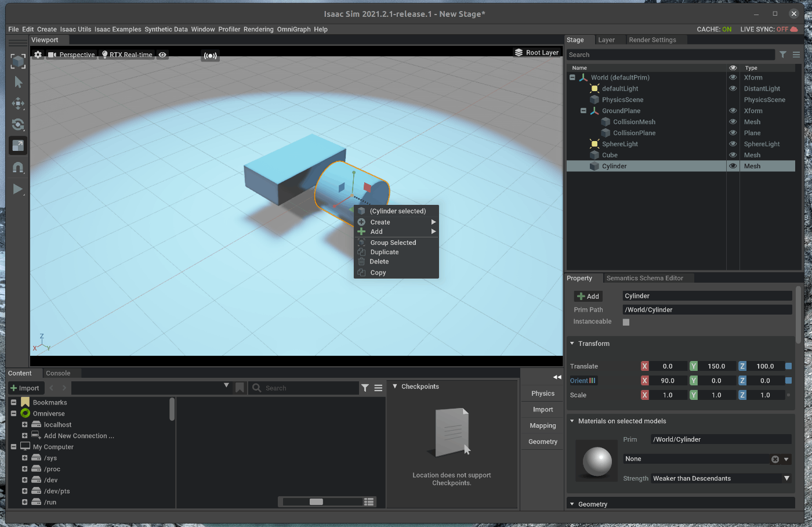Open the OmniGraph menu
The height and width of the screenshot is (527, 812).
[x=293, y=29]
